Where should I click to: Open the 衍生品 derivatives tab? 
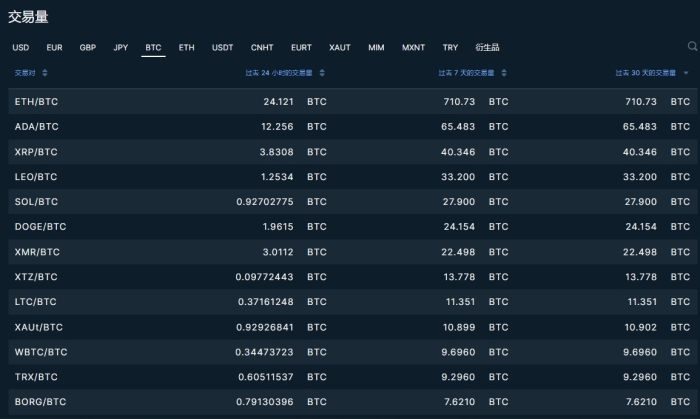[x=487, y=47]
